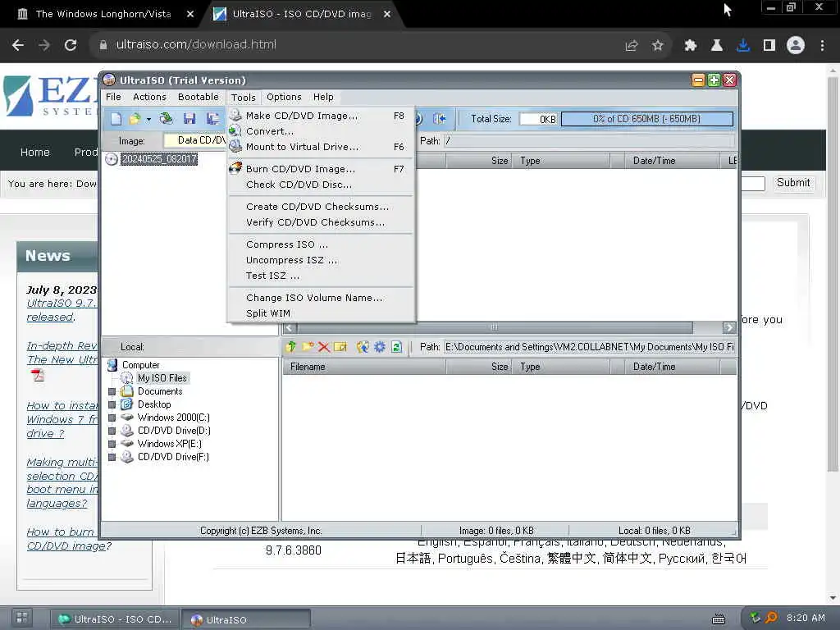840x630 pixels.
Task: Choose Split WIM option
Action: (x=321, y=313)
